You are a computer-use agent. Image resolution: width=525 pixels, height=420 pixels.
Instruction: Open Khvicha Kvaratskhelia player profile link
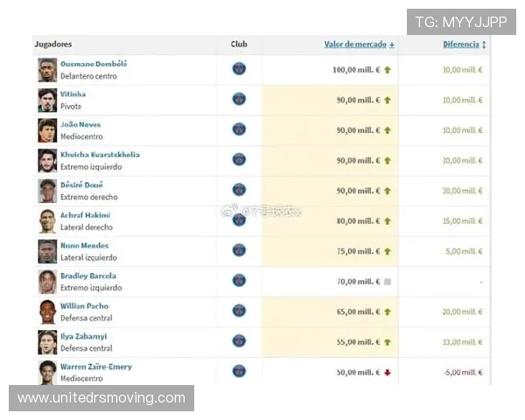[100, 155]
